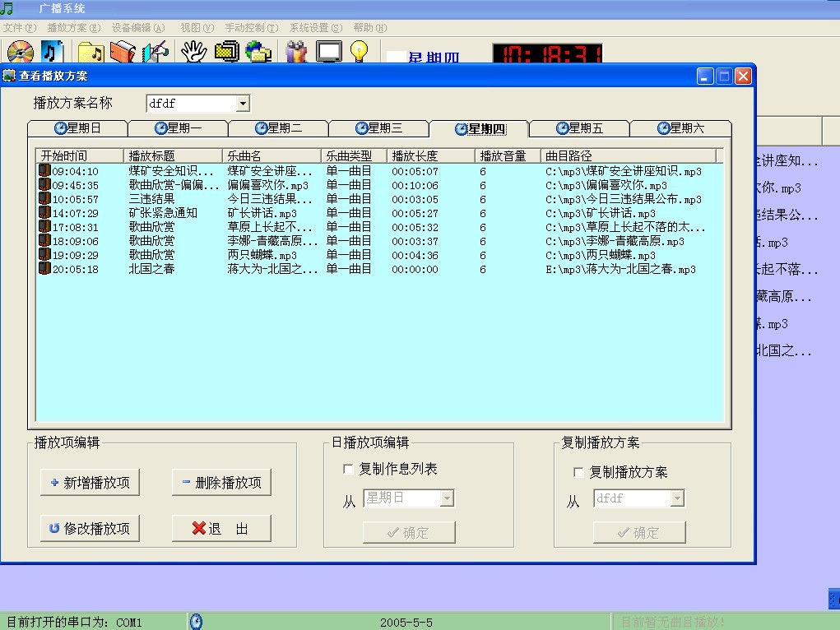Click the 新增播放项 button
Screen dimensions: 840x630
click(89, 482)
